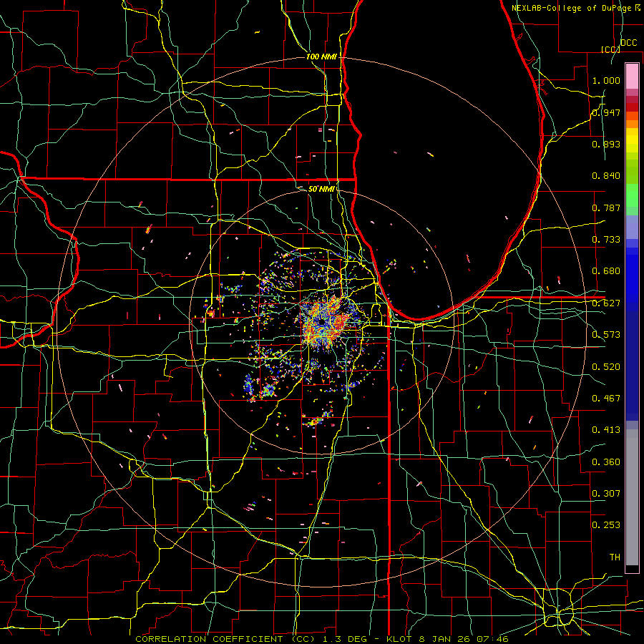Click the TH threshold label in legend
Image resolution: width=644 pixels, height=644 pixels.
pos(615,557)
